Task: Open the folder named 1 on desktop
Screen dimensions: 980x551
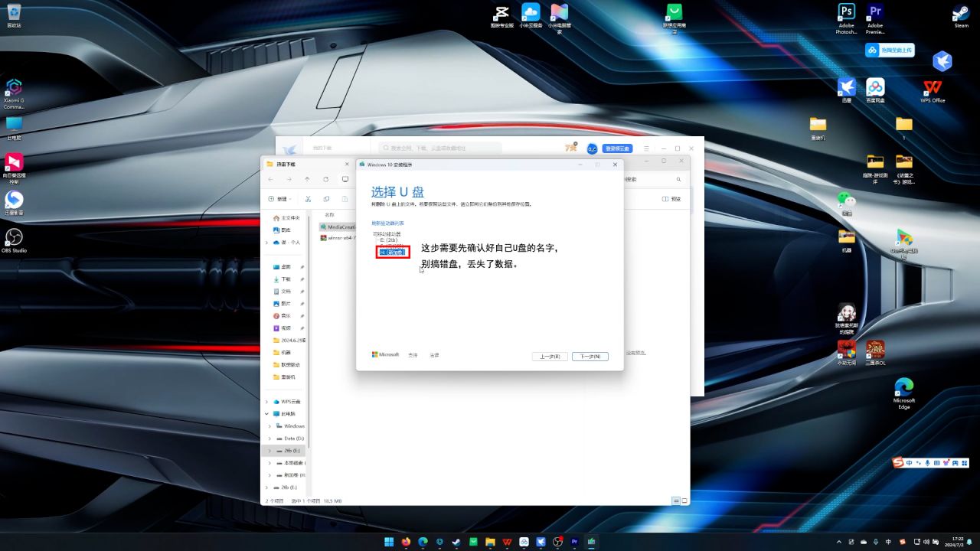Action: point(904,128)
